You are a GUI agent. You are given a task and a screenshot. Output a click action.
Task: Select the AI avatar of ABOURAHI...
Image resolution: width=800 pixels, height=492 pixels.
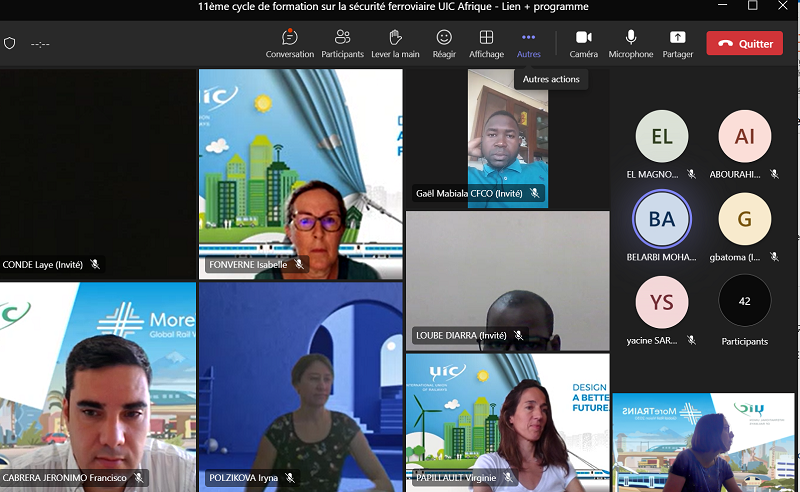coord(744,136)
